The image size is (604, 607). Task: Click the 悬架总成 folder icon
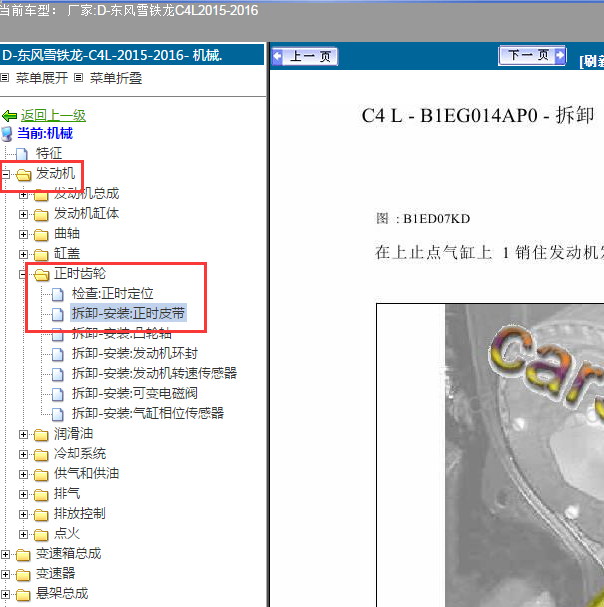pyautogui.click(x=23, y=595)
